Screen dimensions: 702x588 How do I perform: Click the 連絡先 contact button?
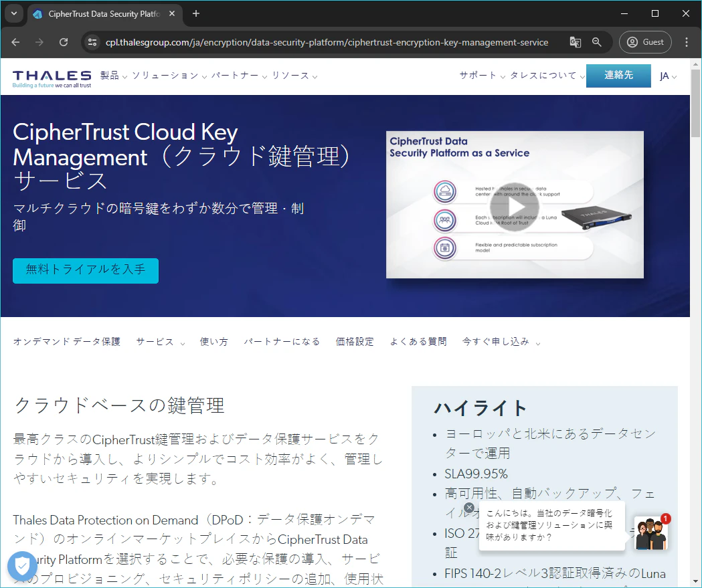click(618, 75)
